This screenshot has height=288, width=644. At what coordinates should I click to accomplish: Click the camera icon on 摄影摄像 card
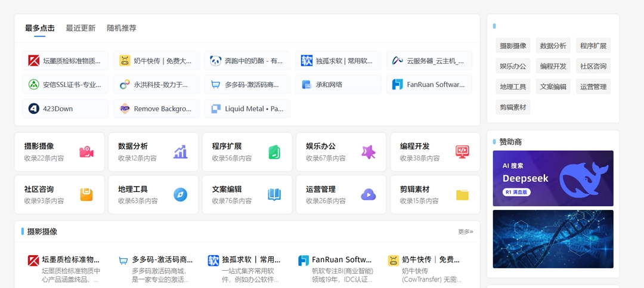tap(86, 152)
